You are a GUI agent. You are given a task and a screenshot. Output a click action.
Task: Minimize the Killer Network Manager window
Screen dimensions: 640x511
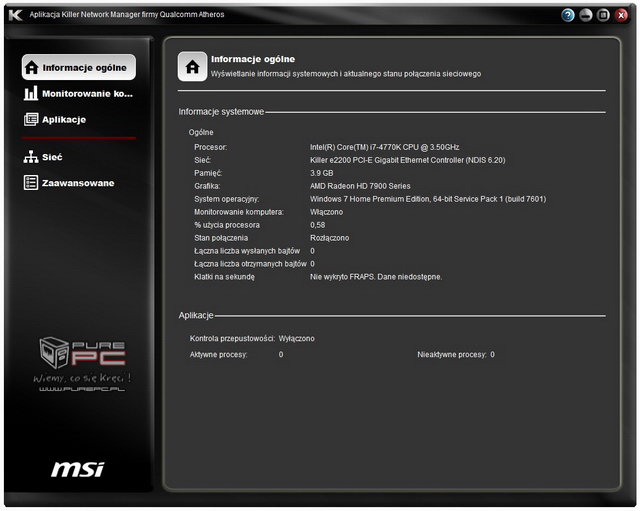tap(586, 16)
